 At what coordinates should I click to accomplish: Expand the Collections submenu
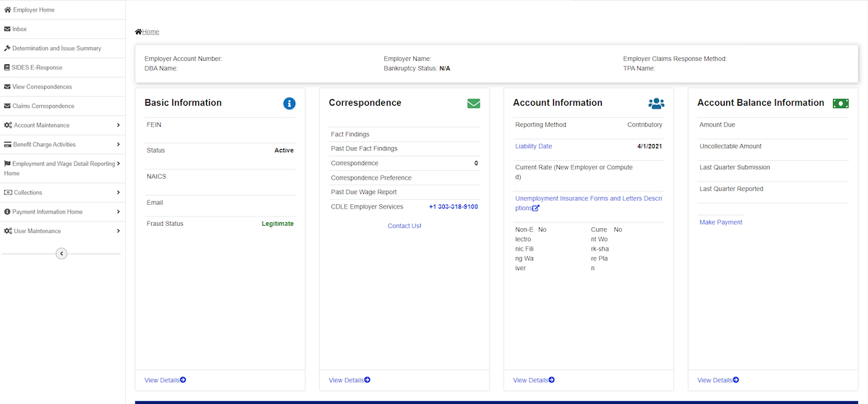(x=118, y=193)
